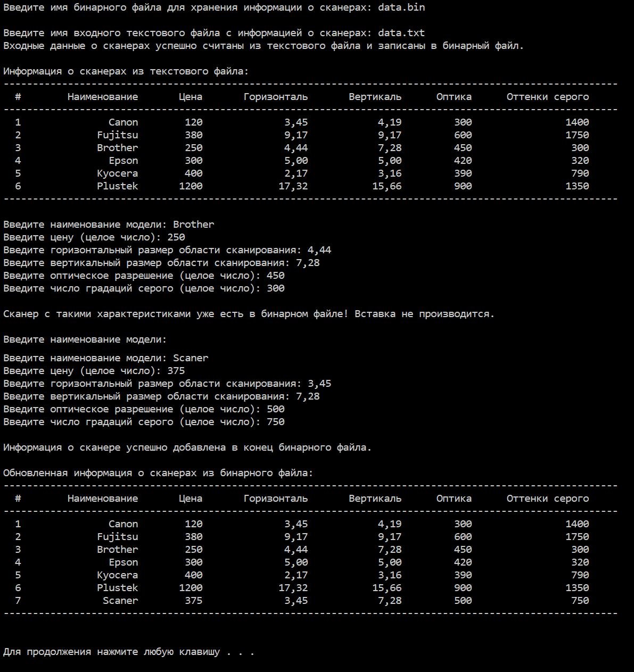The image size is (634, 672).
Task: Click Canon's optics "300" in the text-file table
Action: pyautogui.click(x=463, y=122)
